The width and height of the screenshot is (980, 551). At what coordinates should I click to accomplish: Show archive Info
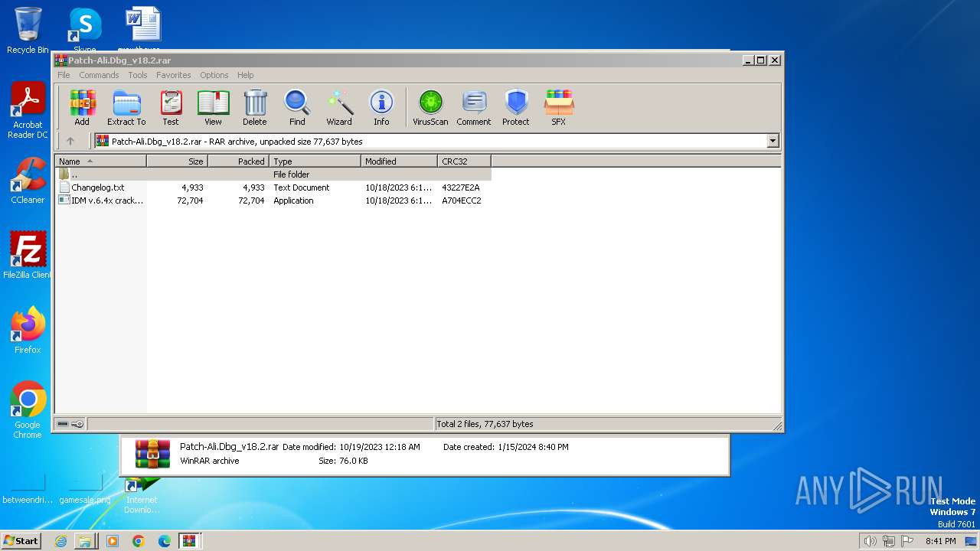381,108
